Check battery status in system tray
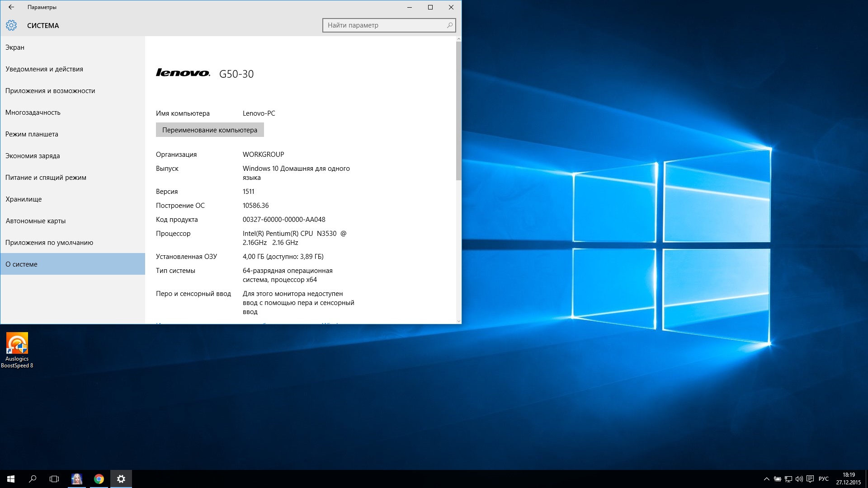 [778, 479]
